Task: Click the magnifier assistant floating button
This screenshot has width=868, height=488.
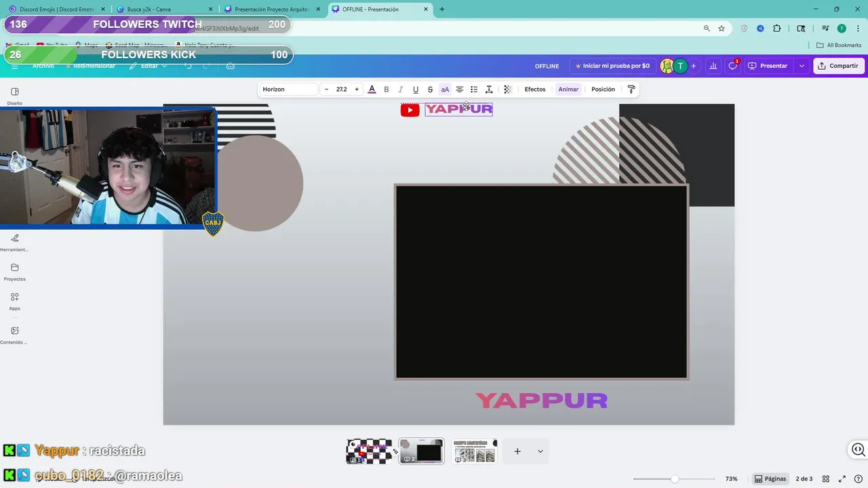Action: pyautogui.click(x=859, y=449)
